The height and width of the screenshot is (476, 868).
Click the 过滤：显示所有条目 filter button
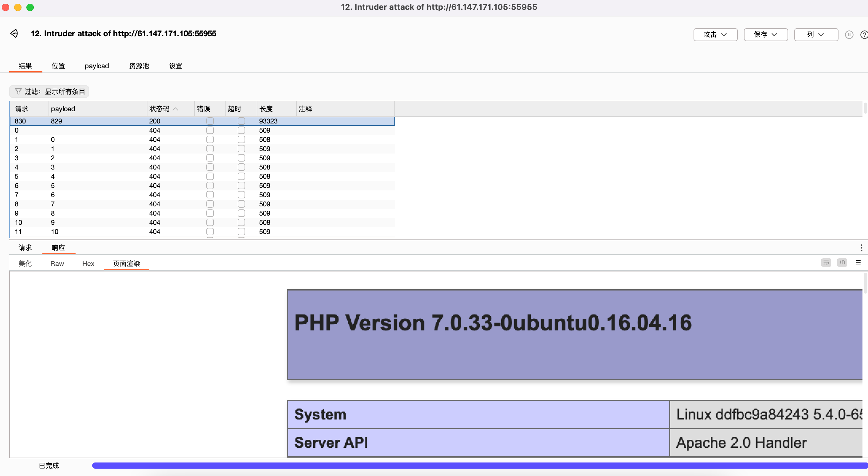click(49, 91)
